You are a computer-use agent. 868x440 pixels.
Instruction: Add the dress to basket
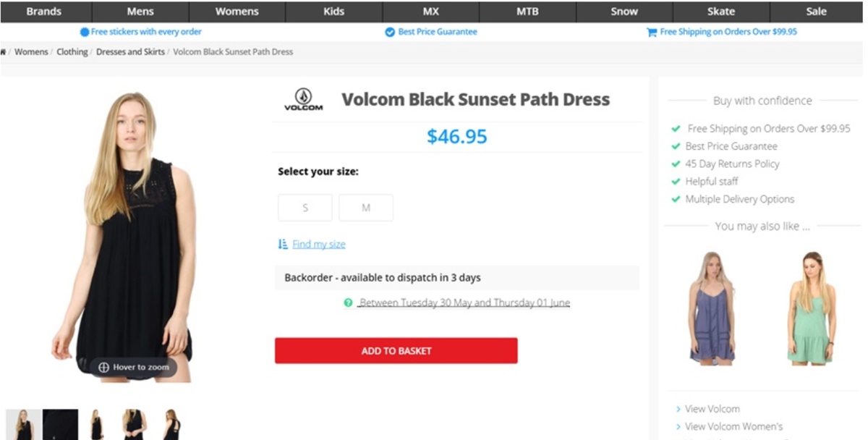click(x=396, y=351)
